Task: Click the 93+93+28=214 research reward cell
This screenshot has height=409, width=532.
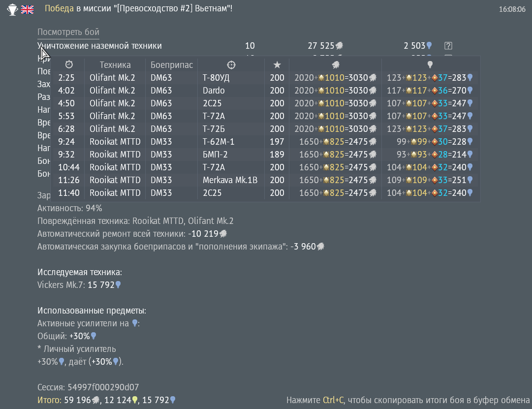Action: (x=435, y=155)
